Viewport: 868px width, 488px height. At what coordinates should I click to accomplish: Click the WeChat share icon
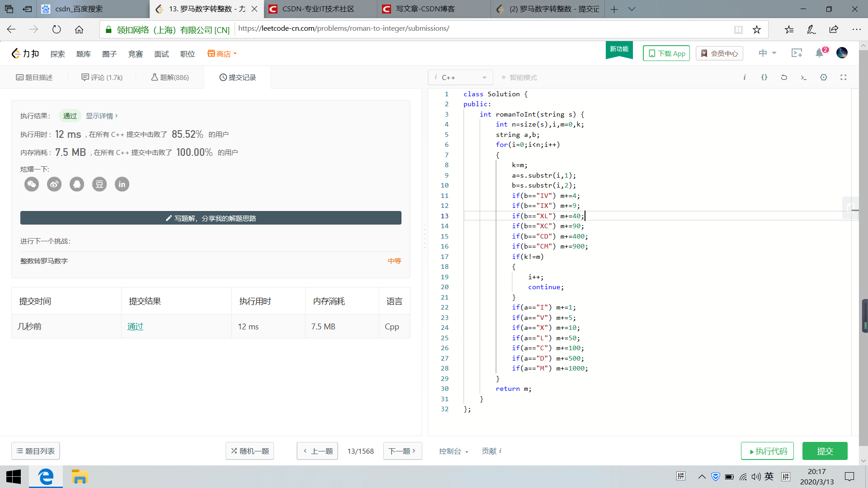pos(32,184)
